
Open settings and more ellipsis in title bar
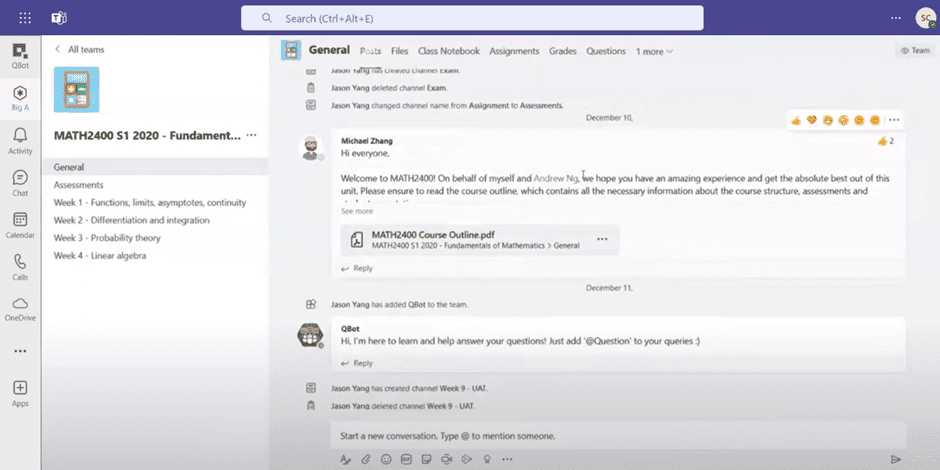pyautogui.click(x=896, y=18)
